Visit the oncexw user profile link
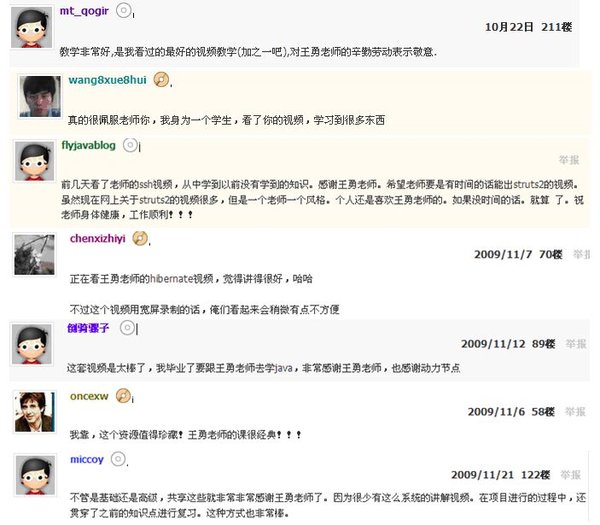The height and width of the screenshot is (525, 600). point(89,396)
